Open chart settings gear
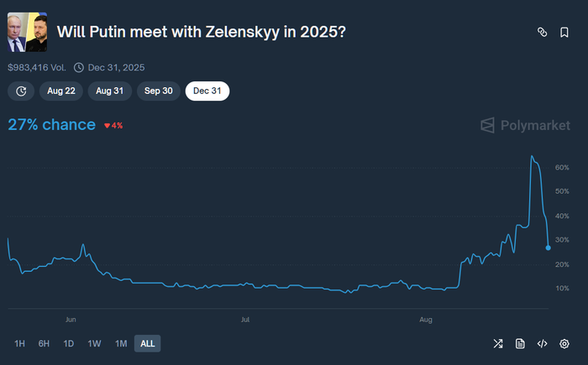Viewport: 588px width, 365px height. (564, 343)
